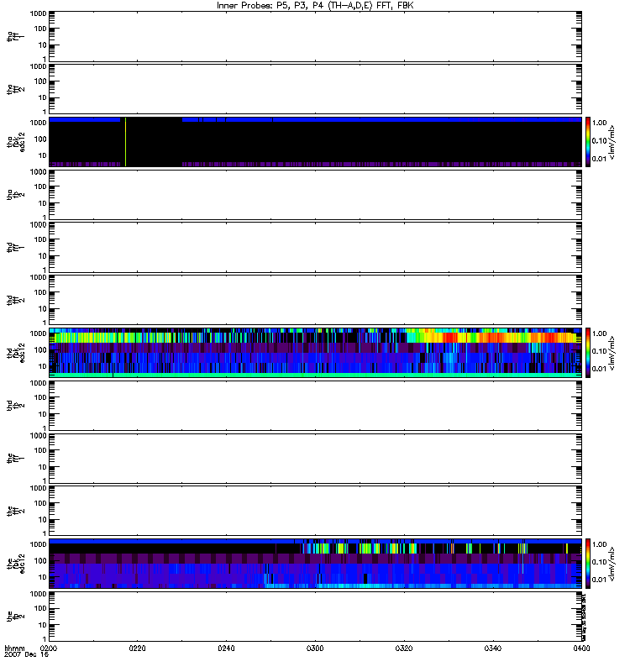Click the tha fbk edc12 spectrogram panel
This screenshot has height=672, width=630.
tap(316, 142)
